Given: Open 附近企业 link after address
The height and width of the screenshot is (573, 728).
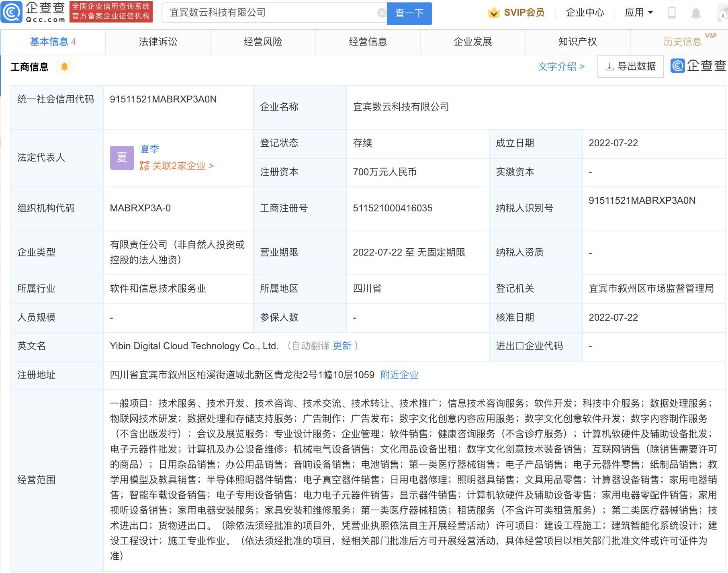Looking at the screenshot, I should coord(399,375).
